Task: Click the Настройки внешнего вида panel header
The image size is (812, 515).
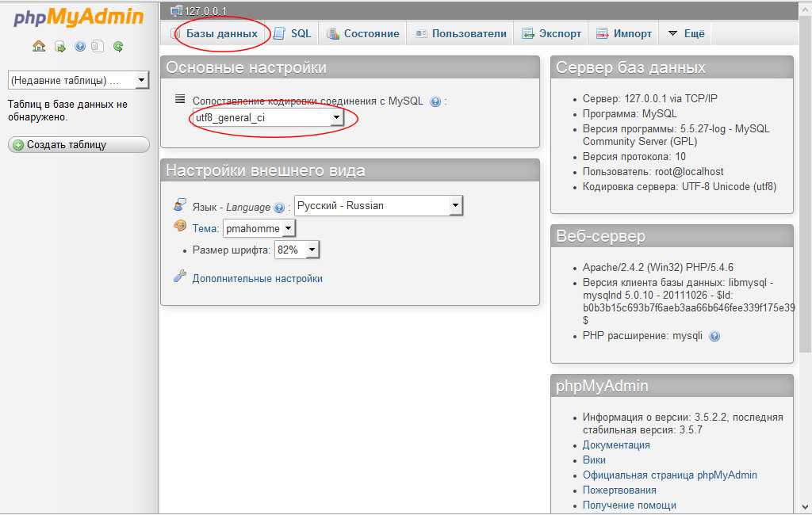Action: tap(350, 171)
